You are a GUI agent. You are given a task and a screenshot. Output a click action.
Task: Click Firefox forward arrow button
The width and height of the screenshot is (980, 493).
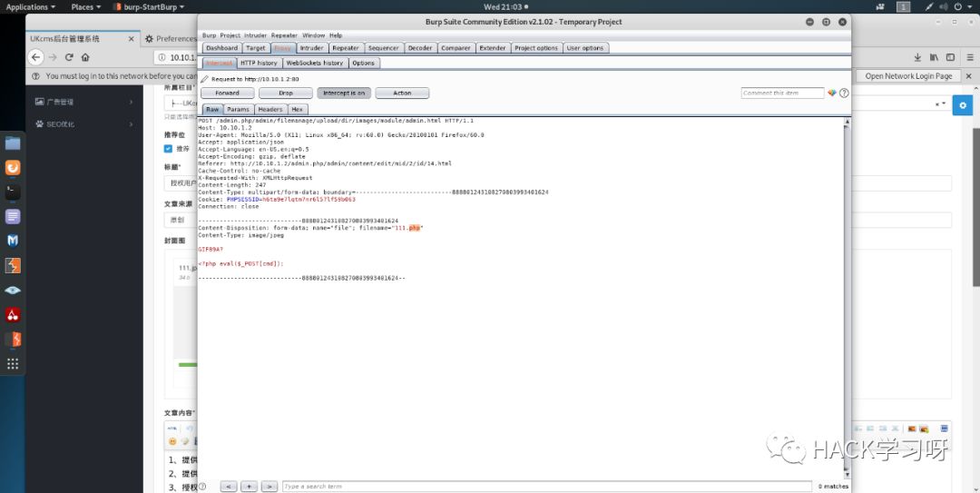[x=53, y=57]
